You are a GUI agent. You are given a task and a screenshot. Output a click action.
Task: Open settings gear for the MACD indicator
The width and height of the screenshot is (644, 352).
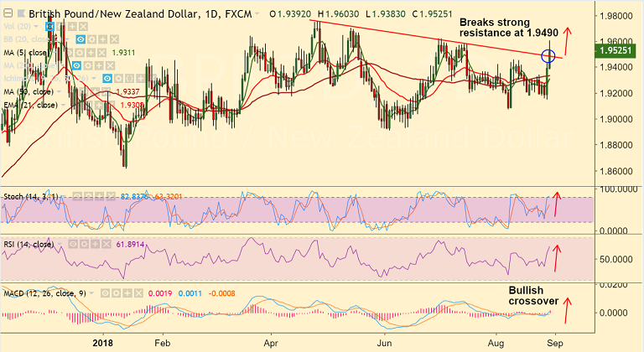[x=117, y=293]
